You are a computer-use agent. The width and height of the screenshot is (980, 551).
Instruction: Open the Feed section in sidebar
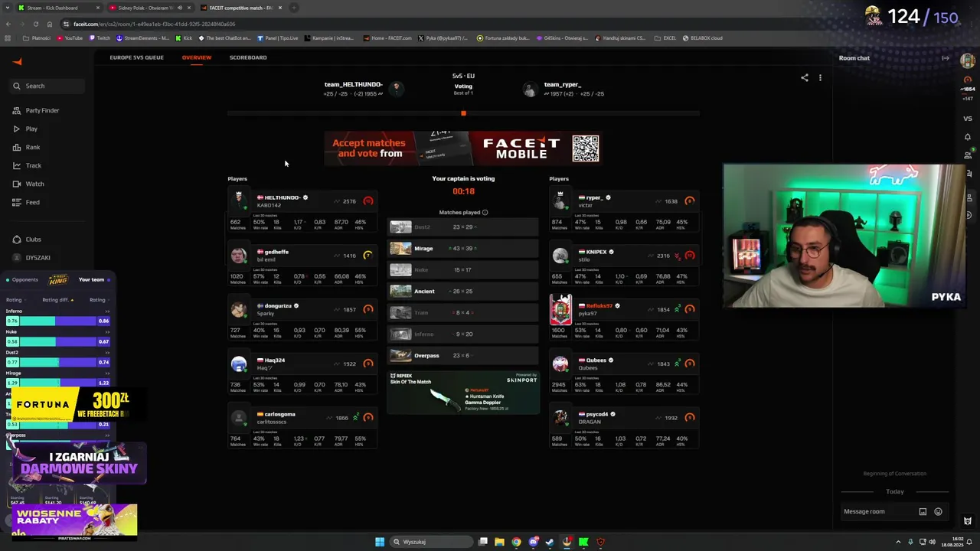coord(26,202)
